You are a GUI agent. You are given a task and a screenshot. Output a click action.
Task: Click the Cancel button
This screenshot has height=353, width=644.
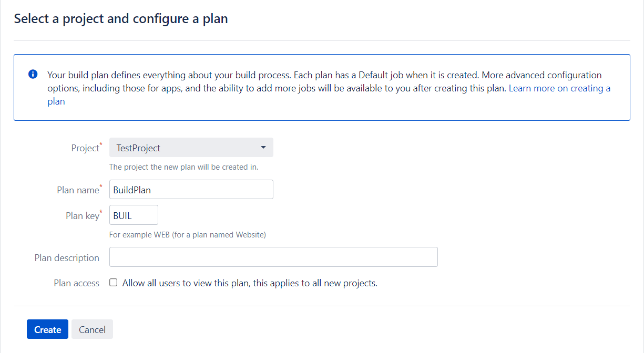pyautogui.click(x=92, y=329)
